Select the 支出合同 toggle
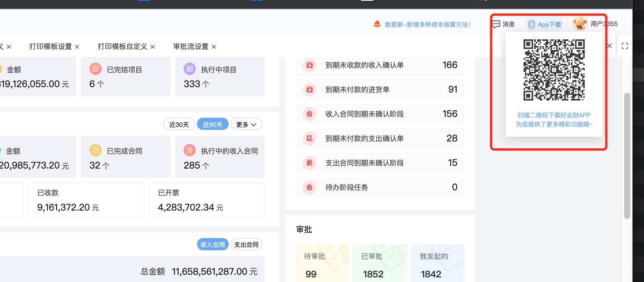The height and width of the screenshot is (282, 644). [246, 245]
